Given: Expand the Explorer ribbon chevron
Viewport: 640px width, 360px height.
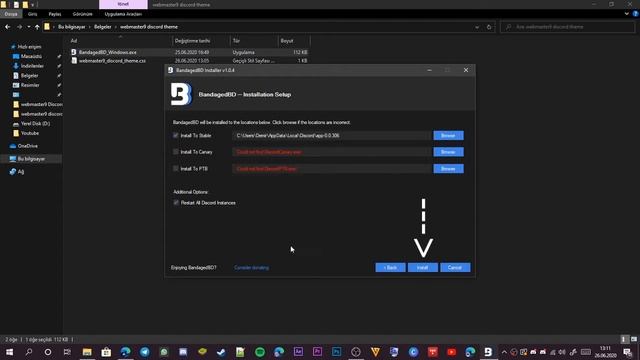Looking at the screenshot, I should [x=627, y=13].
